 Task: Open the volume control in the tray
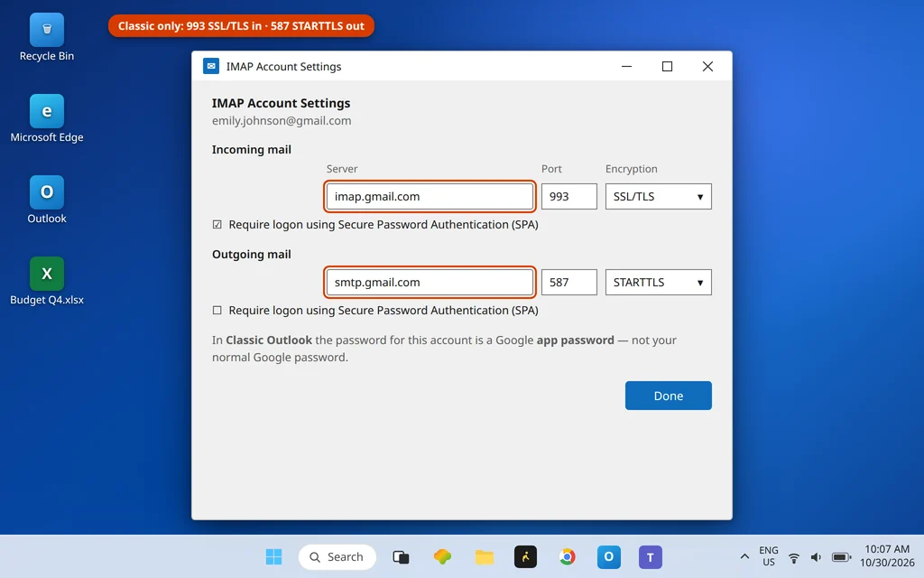(x=816, y=556)
